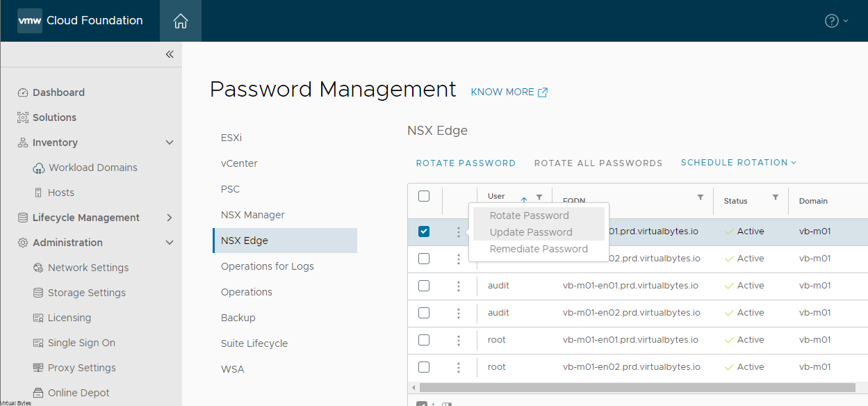Uncheck the highlighted first row checkbox

(423, 231)
